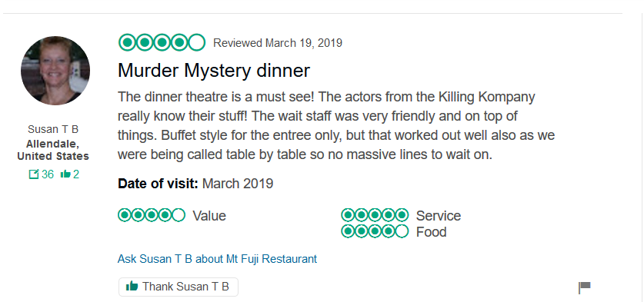Image resolution: width=644 pixels, height=302 pixels.
Task: Click the review contributions count icon
Action: 34,174
